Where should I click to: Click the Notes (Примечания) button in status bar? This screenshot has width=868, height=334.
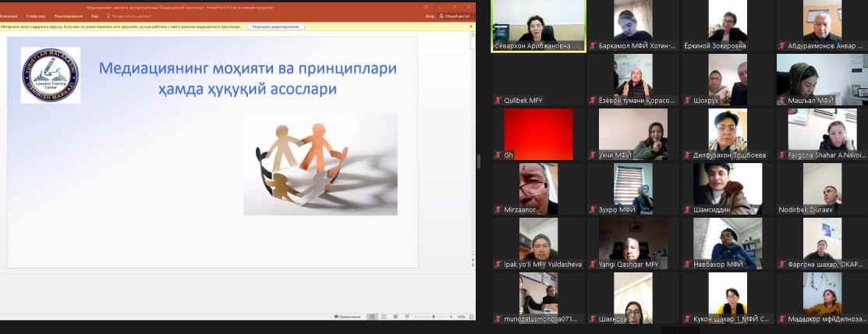[x=347, y=316]
